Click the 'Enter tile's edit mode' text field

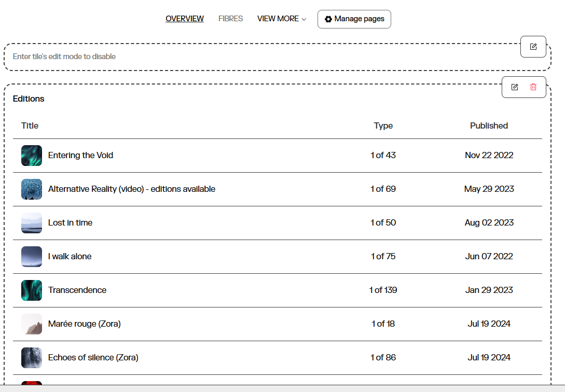click(259, 57)
